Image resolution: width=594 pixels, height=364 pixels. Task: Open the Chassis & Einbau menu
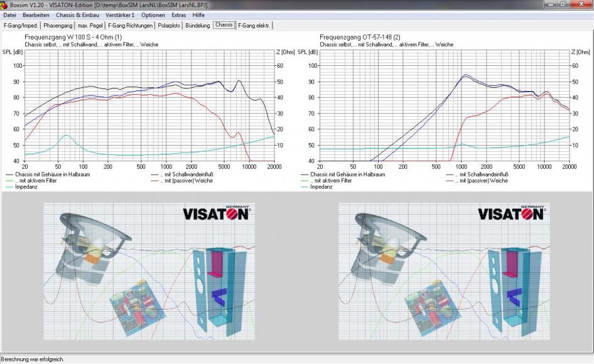tap(77, 15)
